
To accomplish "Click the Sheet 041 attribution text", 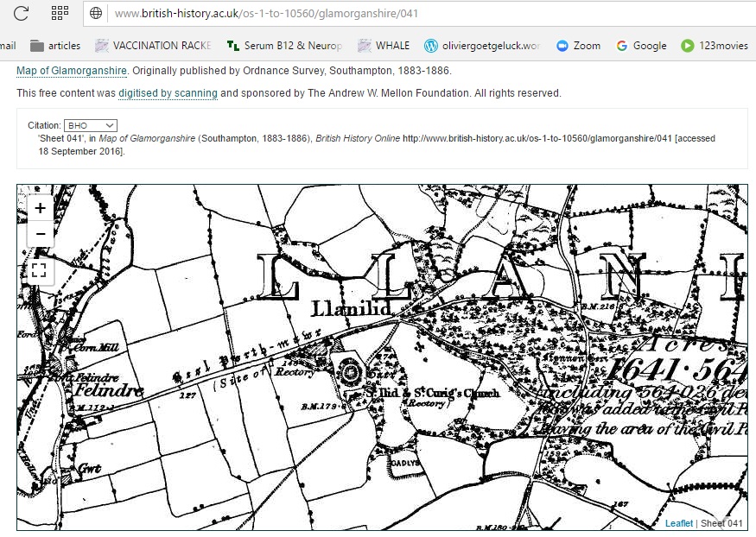I will (721, 523).
